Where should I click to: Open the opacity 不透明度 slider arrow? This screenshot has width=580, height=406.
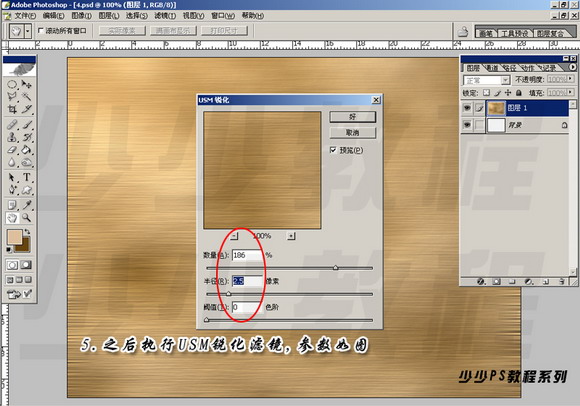[x=571, y=79]
